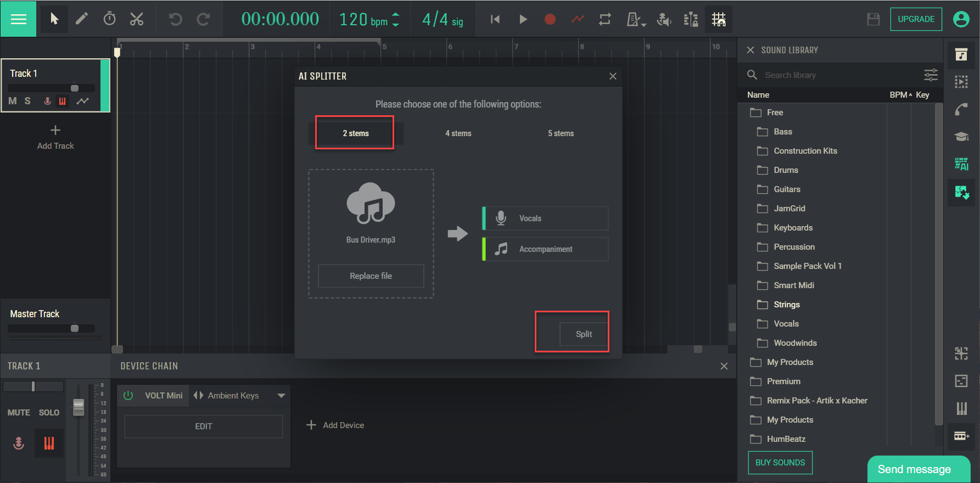The width and height of the screenshot is (980, 483).
Task: Solo Track 1 with S button
Action: pos(27,101)
